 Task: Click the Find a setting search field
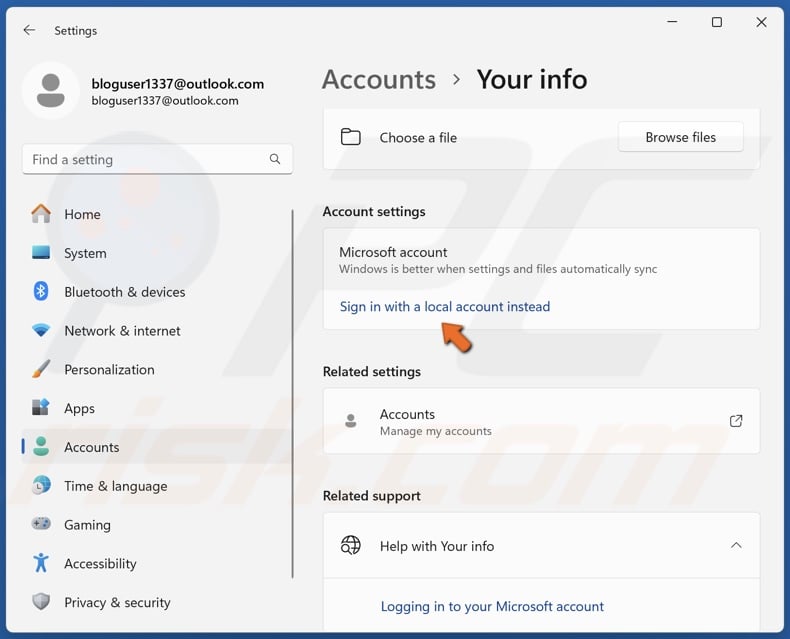157,159
